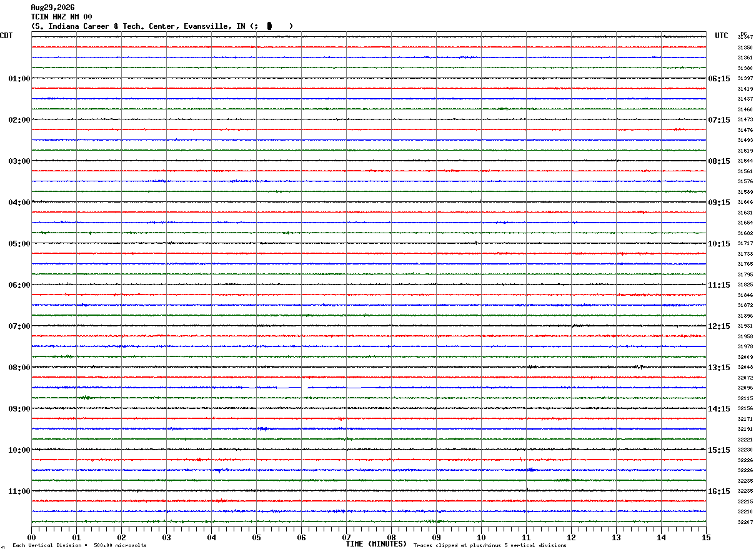Select the UTC timezone label
Screen dimensions: 756x554
pyautogui.click(x=722, y=36)
